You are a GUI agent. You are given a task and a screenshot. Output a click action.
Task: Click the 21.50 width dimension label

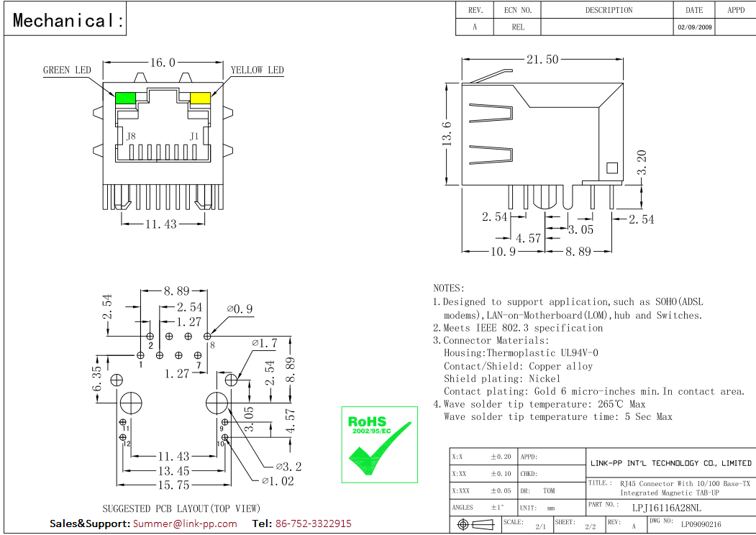tap(542, 59)
